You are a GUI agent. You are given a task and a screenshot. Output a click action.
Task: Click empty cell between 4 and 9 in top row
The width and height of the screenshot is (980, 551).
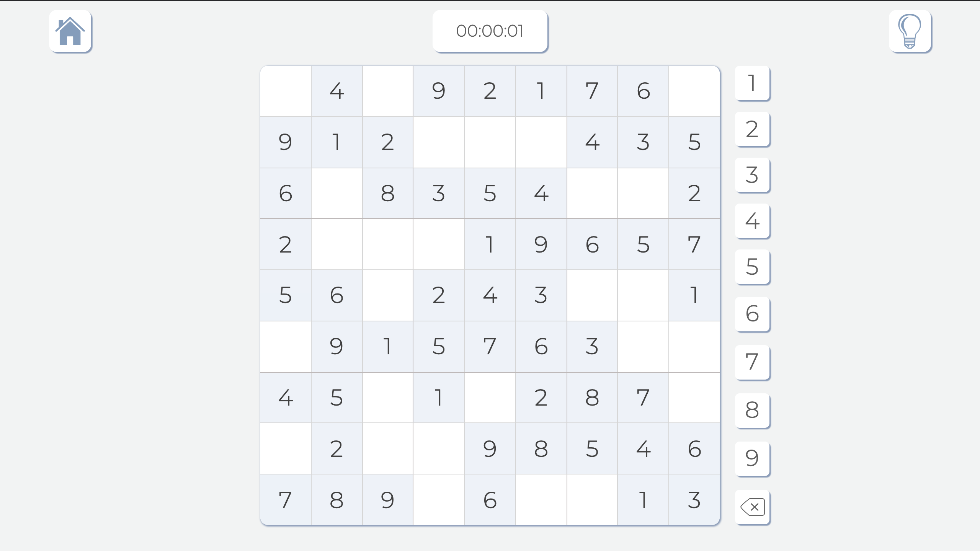click(387, 91)
